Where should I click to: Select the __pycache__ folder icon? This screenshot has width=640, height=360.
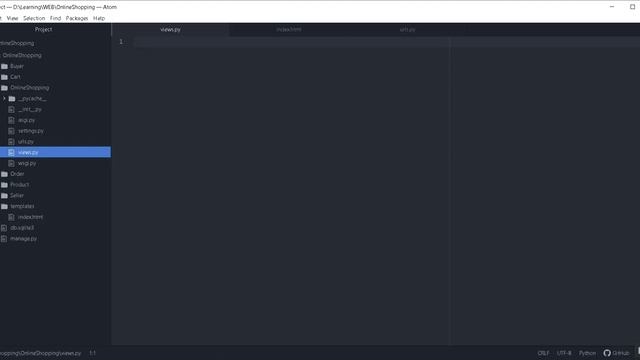[x=12, y=98]
